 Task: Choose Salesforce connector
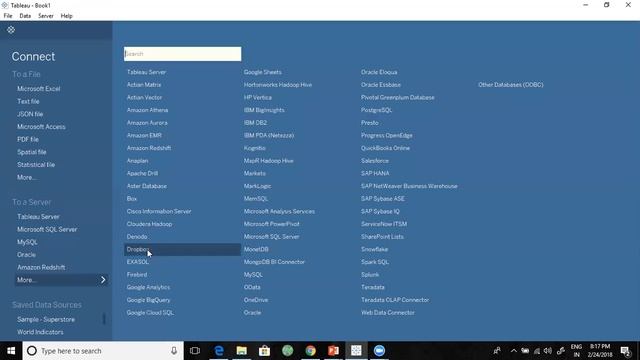375,160
